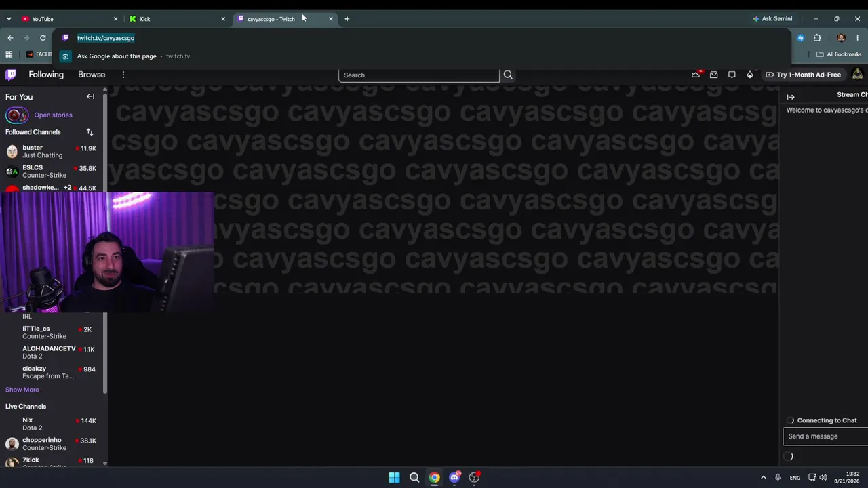Click the Ask Gemini button
The width and height of the screenshot is (868, 488).
coord(772,19)
